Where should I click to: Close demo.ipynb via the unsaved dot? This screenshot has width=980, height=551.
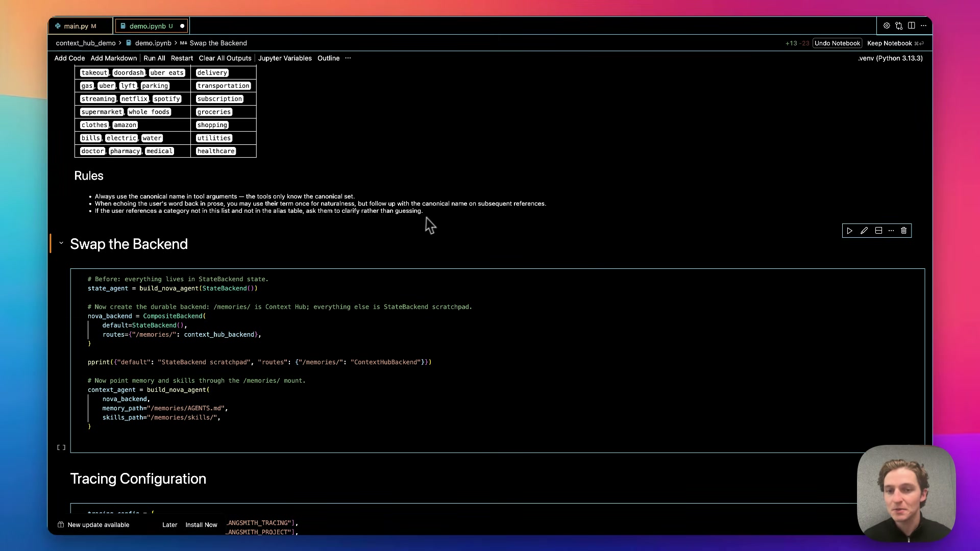pyautogui.click(x=182, y=26)
